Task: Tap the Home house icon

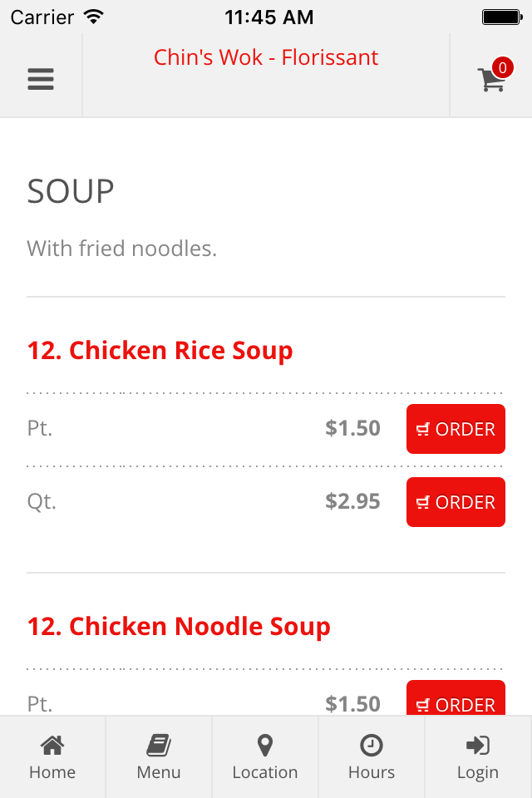Action: coord(52,746)
